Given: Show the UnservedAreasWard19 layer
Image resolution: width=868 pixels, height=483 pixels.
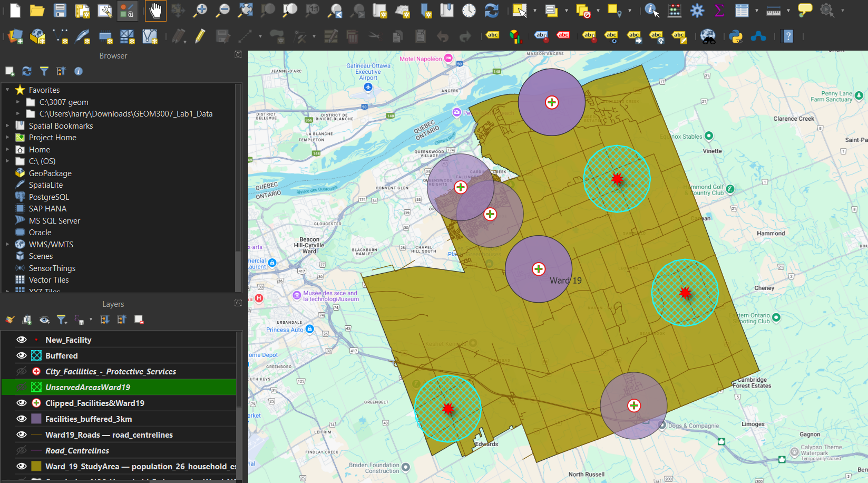Looking at the screenshot, I should coord(22,387).
